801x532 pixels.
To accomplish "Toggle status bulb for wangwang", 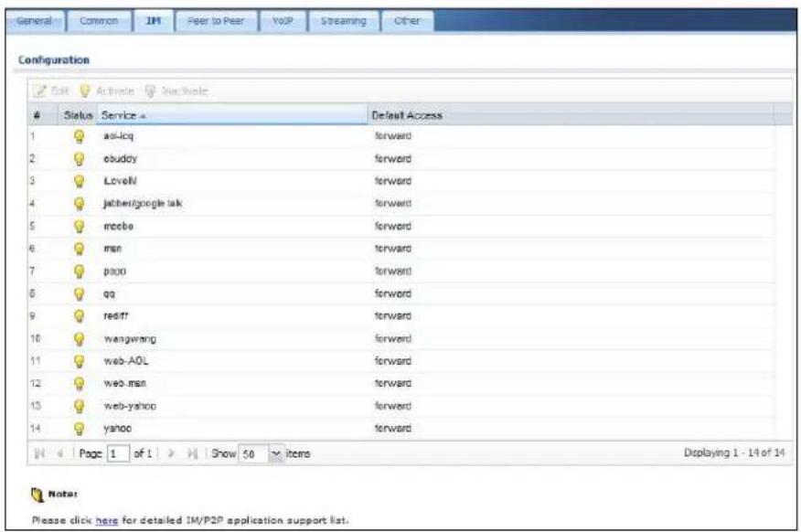I will point(80,338).
